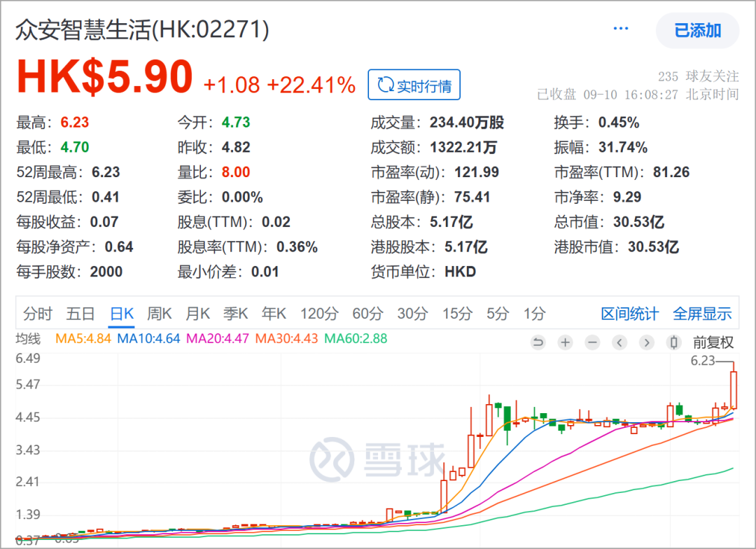Pan chart left with back chevron

click(619, 342)
